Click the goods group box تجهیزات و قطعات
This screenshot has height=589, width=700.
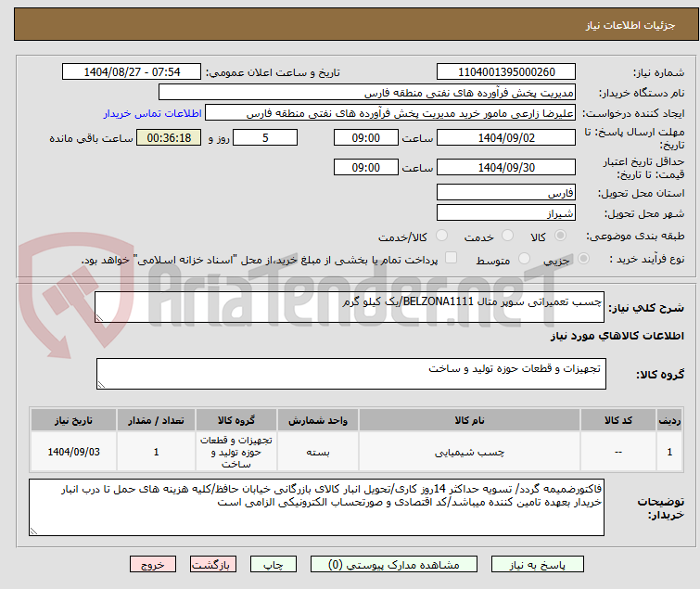click(x=351, y=374)
